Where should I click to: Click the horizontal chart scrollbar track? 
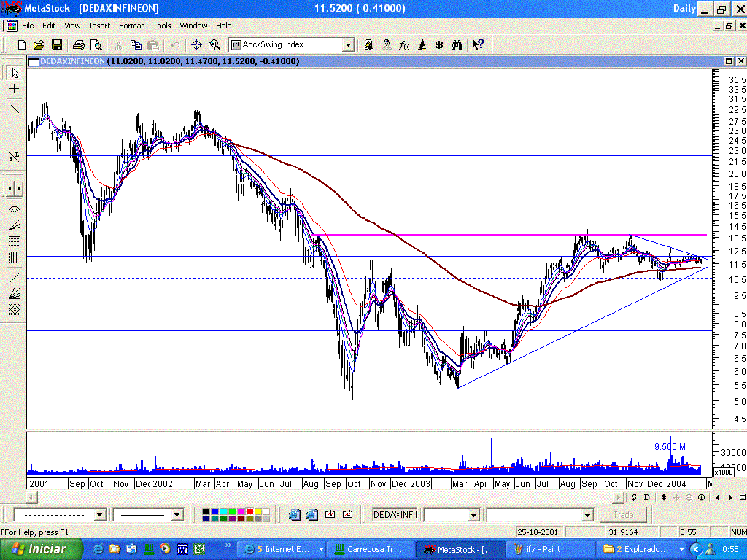(x=325, y=497)
